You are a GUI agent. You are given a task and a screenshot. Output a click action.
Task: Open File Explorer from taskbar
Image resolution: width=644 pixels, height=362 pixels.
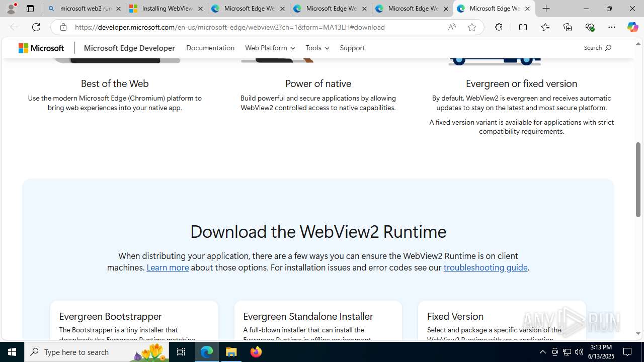coord(231,352)
